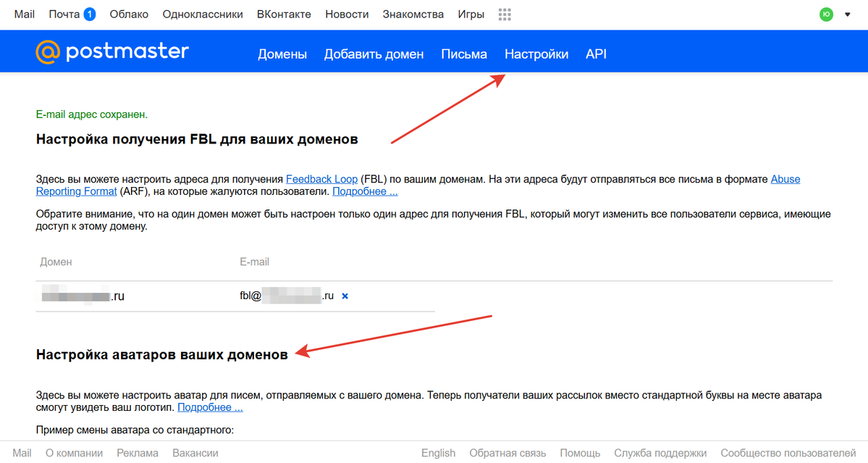Go to Добавить домен page
This screenshot has width=868, height=463.
pyautogui.click(x=374, y=54)
